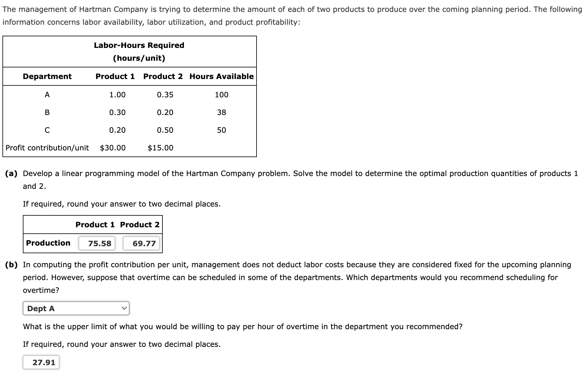Select the Hours Available value 38 for Department B
Image resolution: width=588 pixels, height=374 pixels.
point(221,112)
